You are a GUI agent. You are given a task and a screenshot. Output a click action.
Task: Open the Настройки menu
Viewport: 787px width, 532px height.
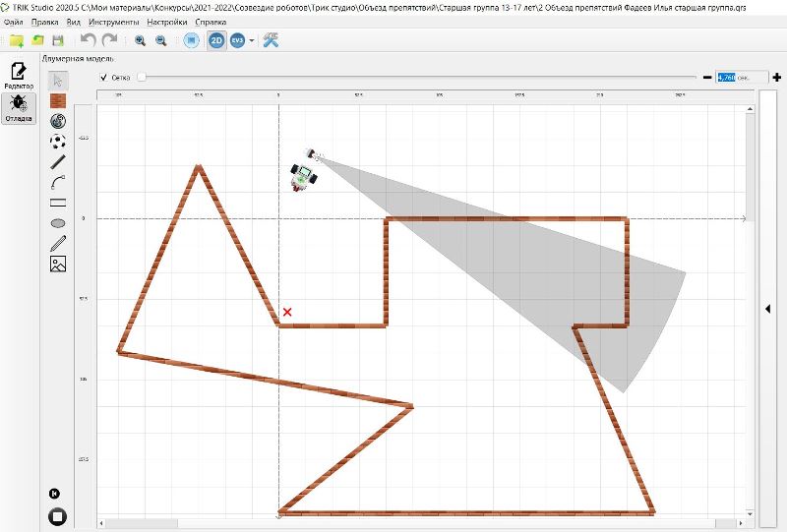(167, 21)
